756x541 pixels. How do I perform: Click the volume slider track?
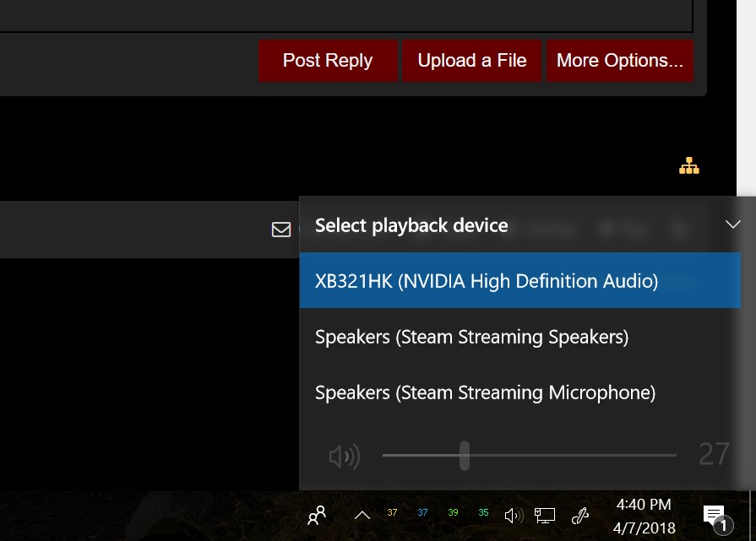tap(574, 456)
